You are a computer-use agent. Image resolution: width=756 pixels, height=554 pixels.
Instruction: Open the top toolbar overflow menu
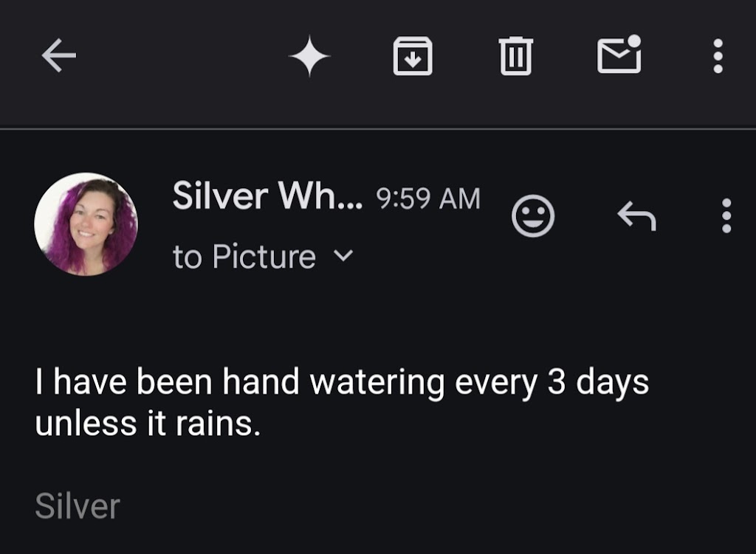click(718, 56)
